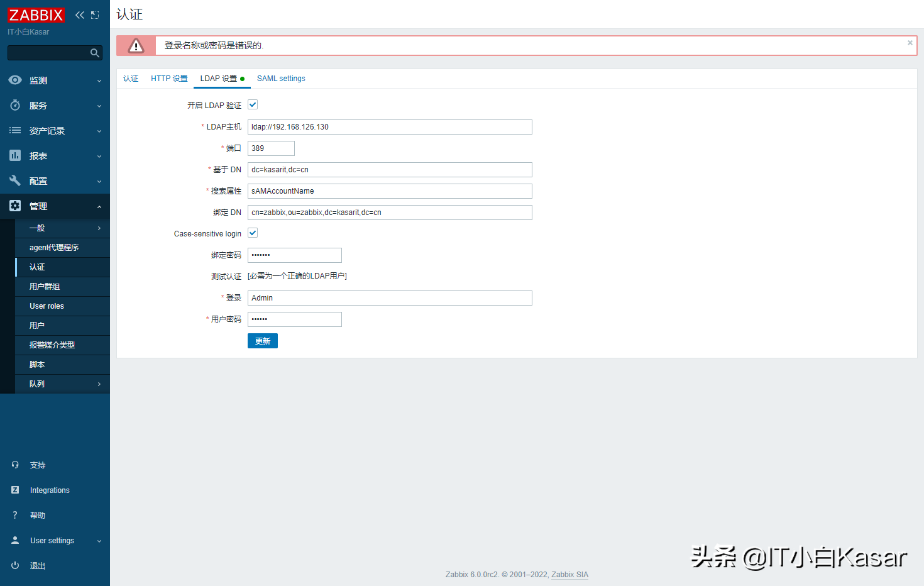
Task: Click the 服务 stopwatch icon
Action: [x=15, y=106]
